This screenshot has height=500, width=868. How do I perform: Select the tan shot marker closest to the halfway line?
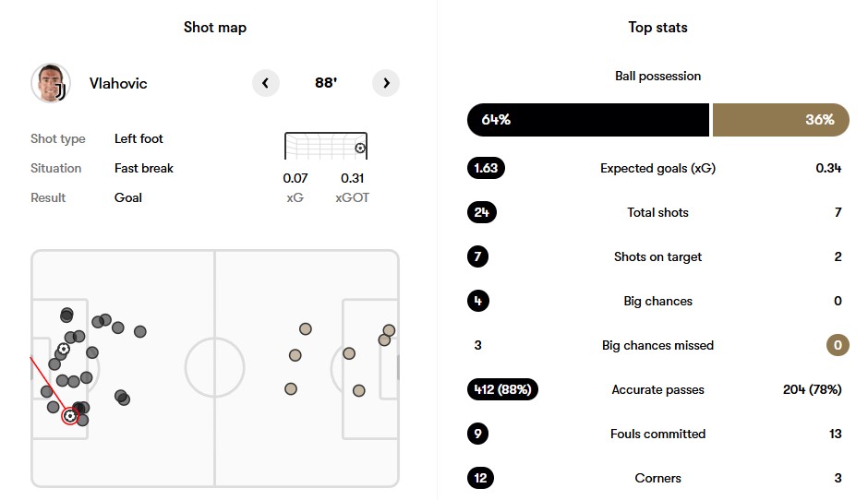coord(291,388)
